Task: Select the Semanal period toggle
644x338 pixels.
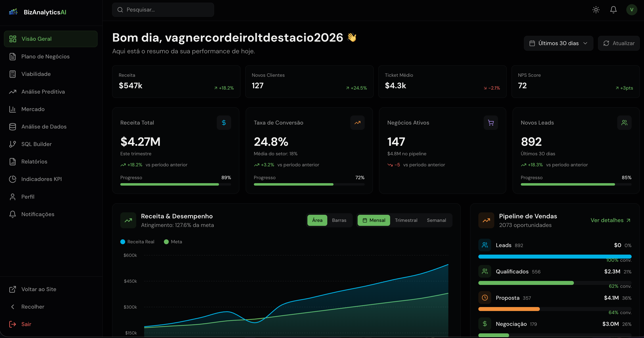Action: 436,220
